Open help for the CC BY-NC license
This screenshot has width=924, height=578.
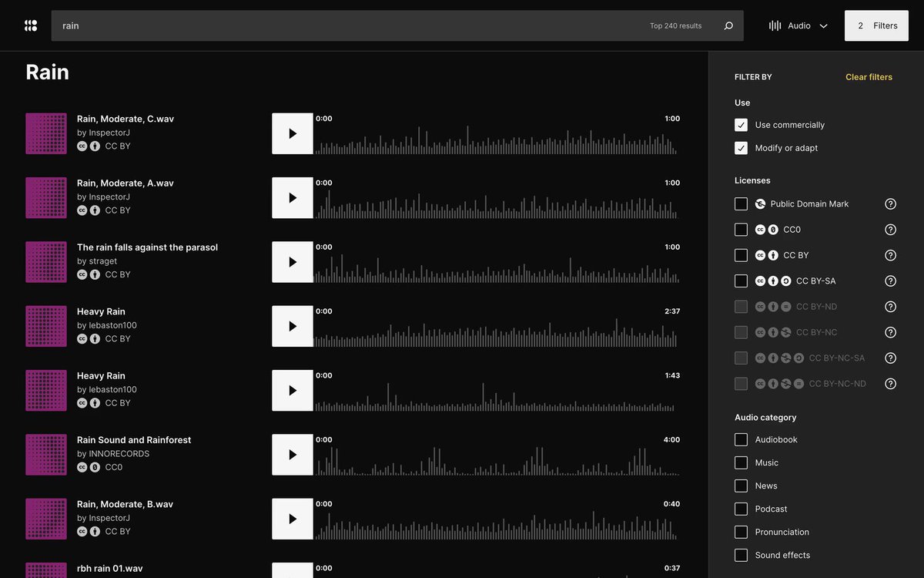pos(890,332)
